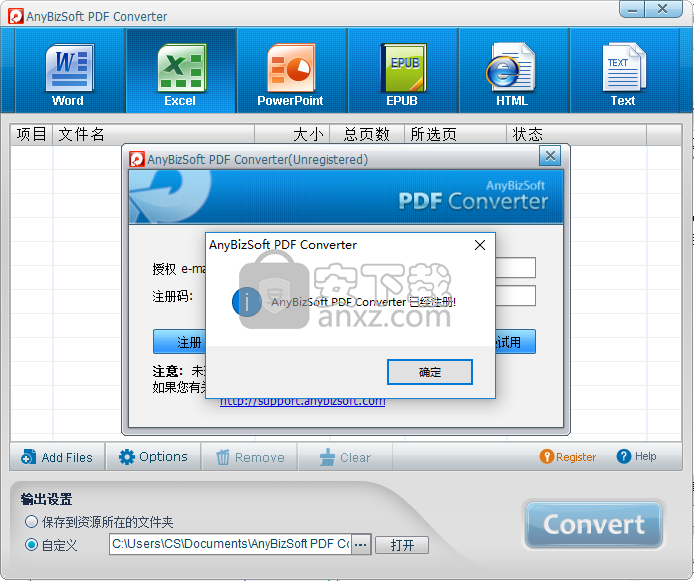Click the Add Files button

tap(57, 457)
